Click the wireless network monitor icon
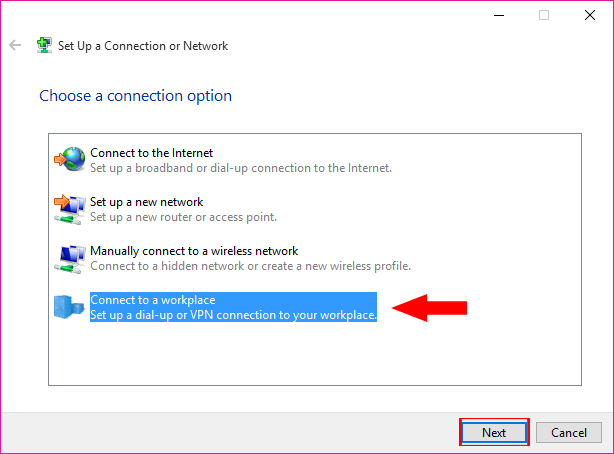Viewport: 614px width, 454px height. [x=70, y=258]
